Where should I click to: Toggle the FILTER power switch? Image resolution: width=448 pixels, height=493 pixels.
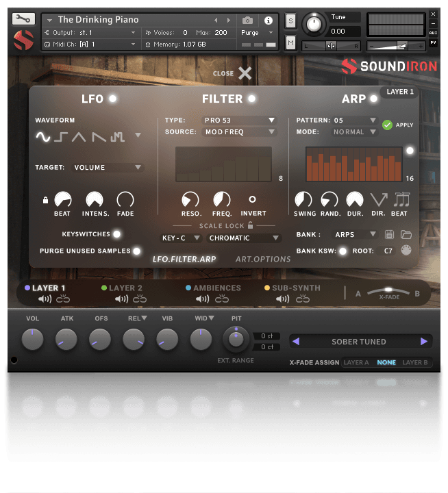click(251, 99)
